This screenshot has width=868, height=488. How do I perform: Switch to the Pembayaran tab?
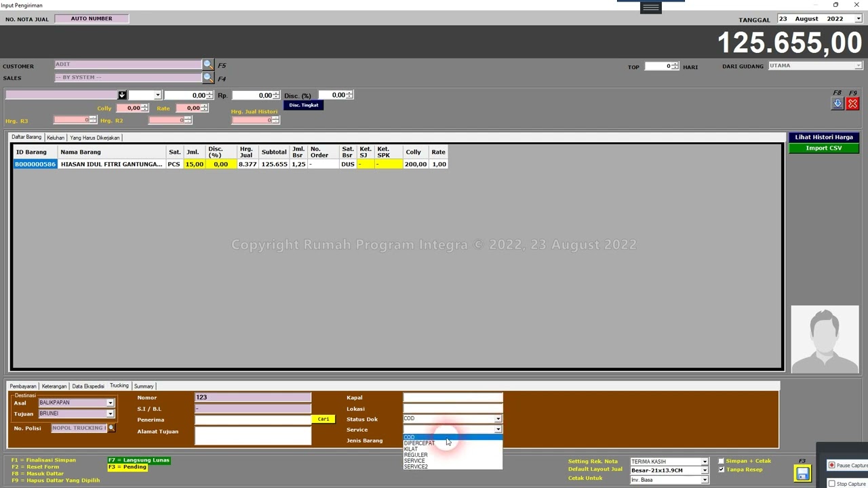(23, 386)
